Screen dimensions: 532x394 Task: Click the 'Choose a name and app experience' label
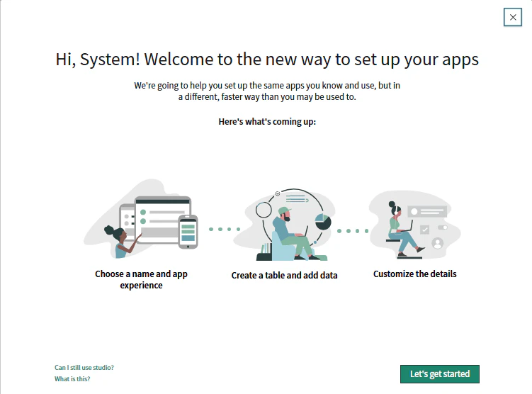pyautogui.click(x=141, y=280)
